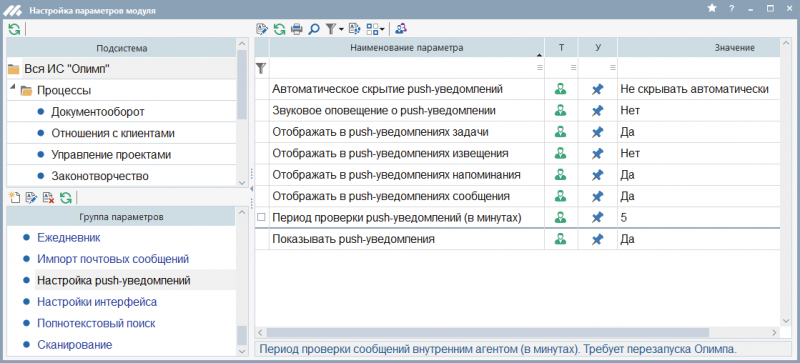The height and width of the screenshot is (363, 800).
Task: Open the 'Настройки интерфейса' group
Action: (97, 302)
